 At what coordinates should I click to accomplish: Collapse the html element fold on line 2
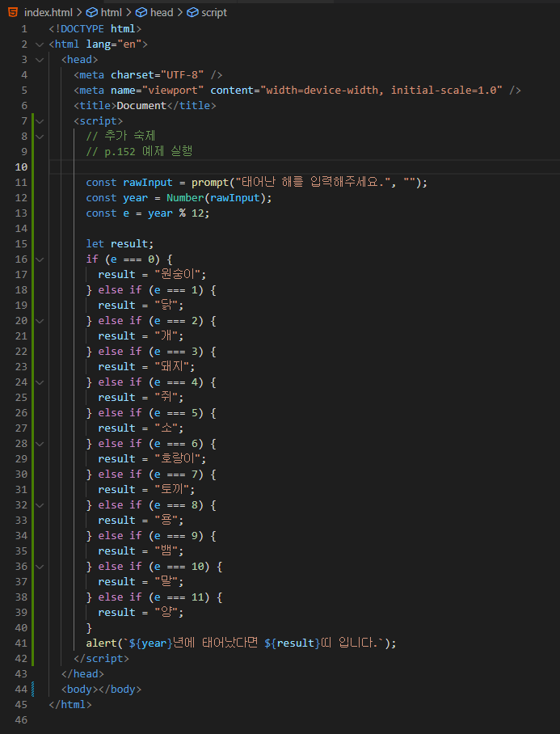(x=40, y=44)
